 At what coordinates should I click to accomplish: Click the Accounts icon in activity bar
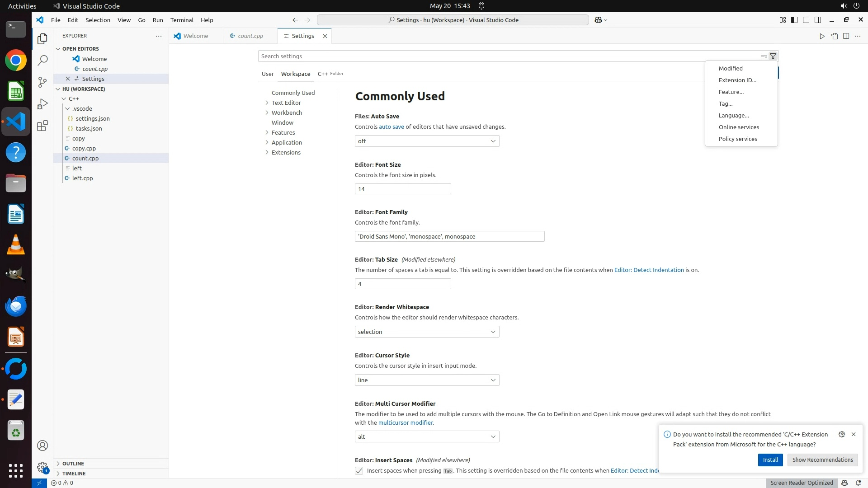click(x=42, y=446)
